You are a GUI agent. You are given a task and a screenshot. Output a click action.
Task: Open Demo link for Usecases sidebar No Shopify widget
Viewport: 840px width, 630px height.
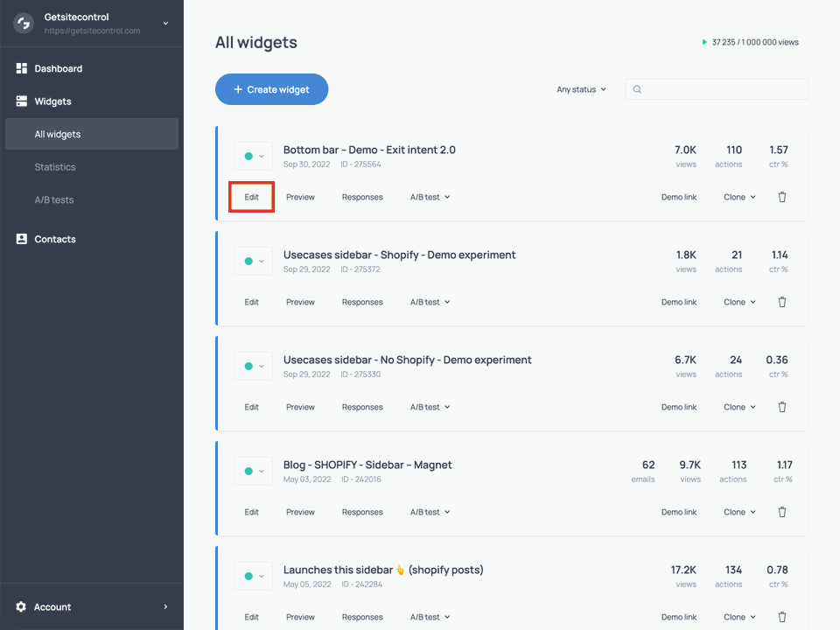click(x=679, y=407)
